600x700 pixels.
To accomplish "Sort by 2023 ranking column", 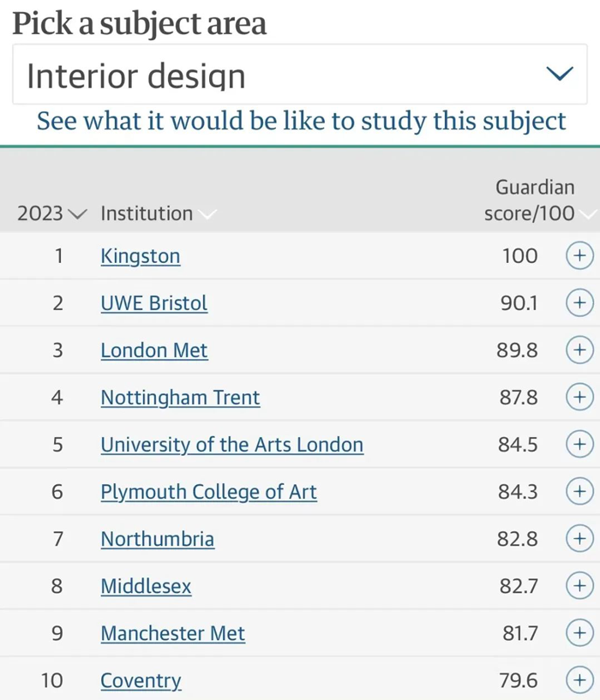I will 51,213.
